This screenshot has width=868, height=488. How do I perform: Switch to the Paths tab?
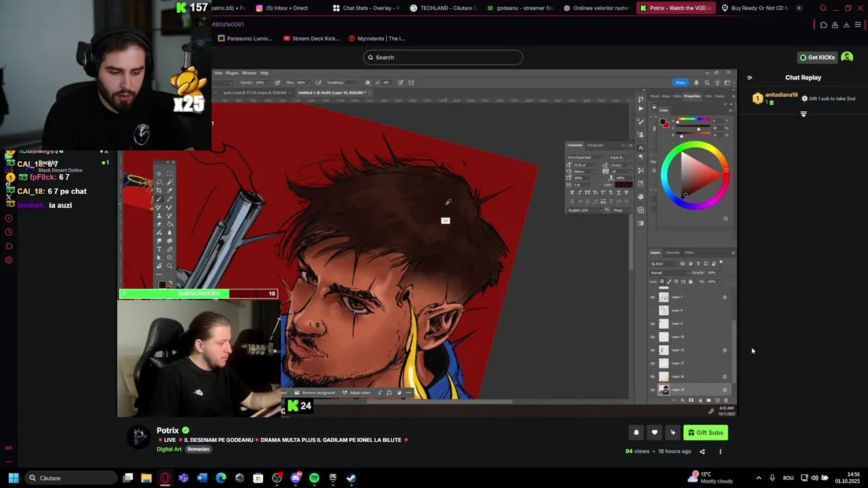tap(690, 253)
